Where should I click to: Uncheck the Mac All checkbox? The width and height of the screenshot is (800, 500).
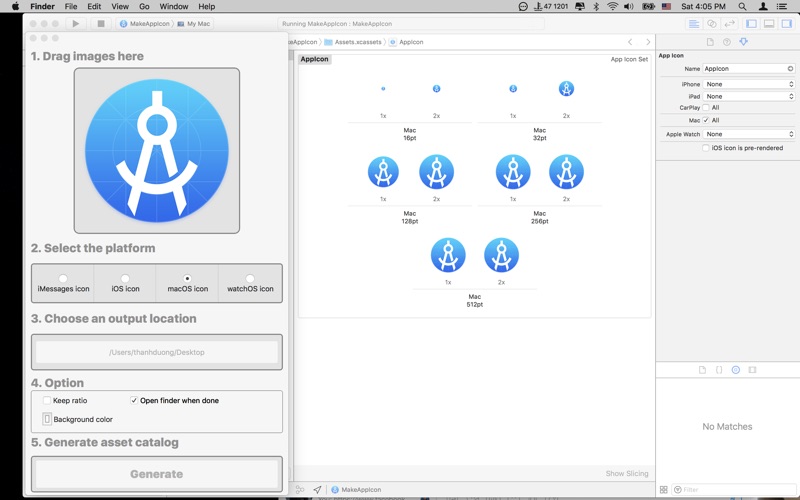pos(706,120)
